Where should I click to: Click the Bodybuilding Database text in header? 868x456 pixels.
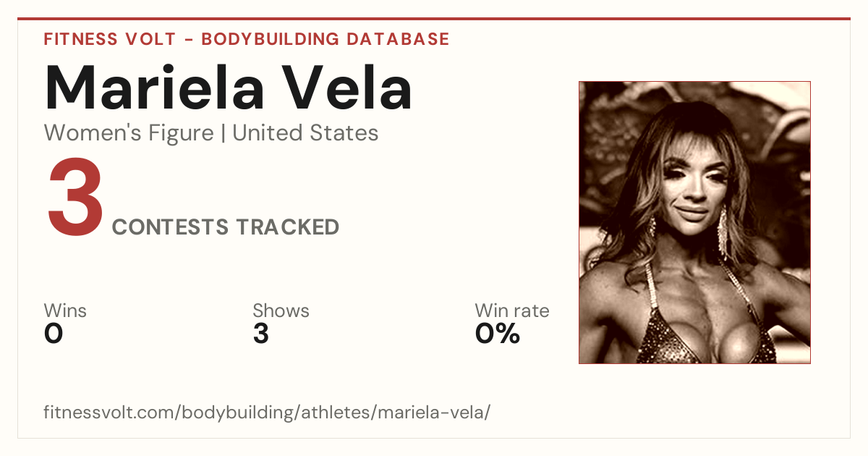tap(325, 39)
